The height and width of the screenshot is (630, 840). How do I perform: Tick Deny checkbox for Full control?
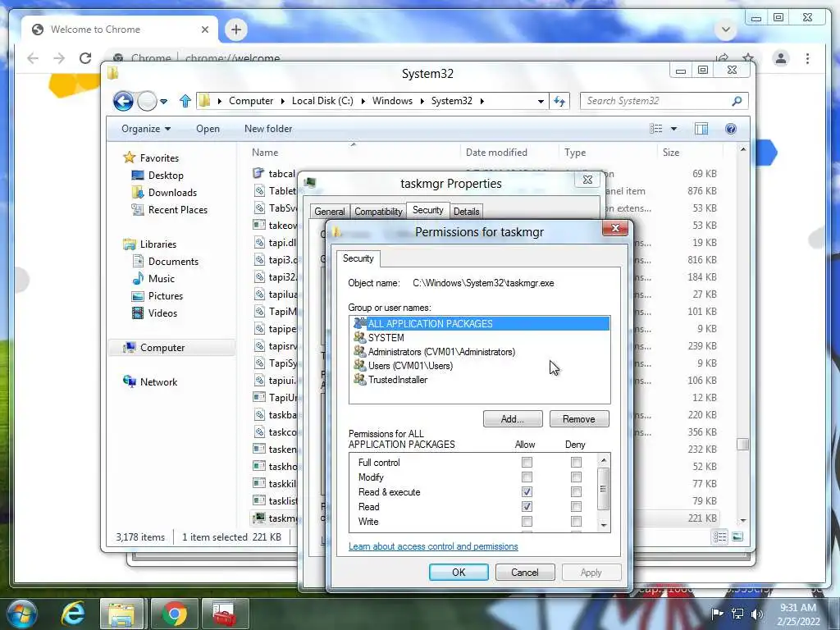576,462
